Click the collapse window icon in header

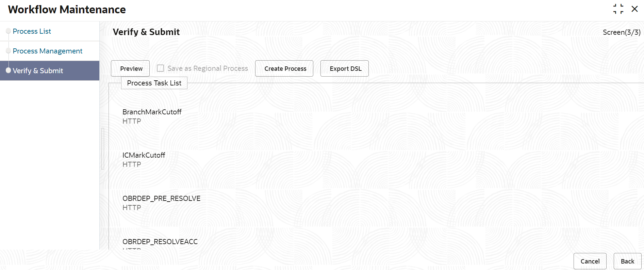[x=618, y=9]
